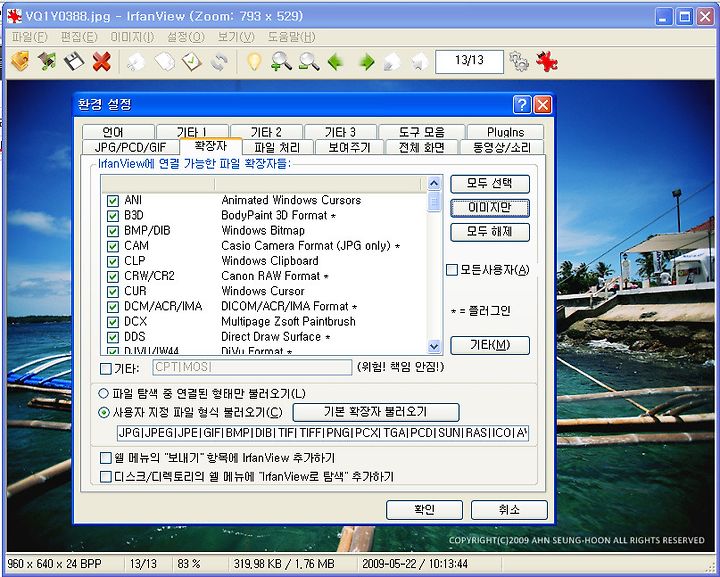720x577 pixels.
Task: Uncheck the CRW/CR2 Canon RAW checkbox
Action: (112, 276)
